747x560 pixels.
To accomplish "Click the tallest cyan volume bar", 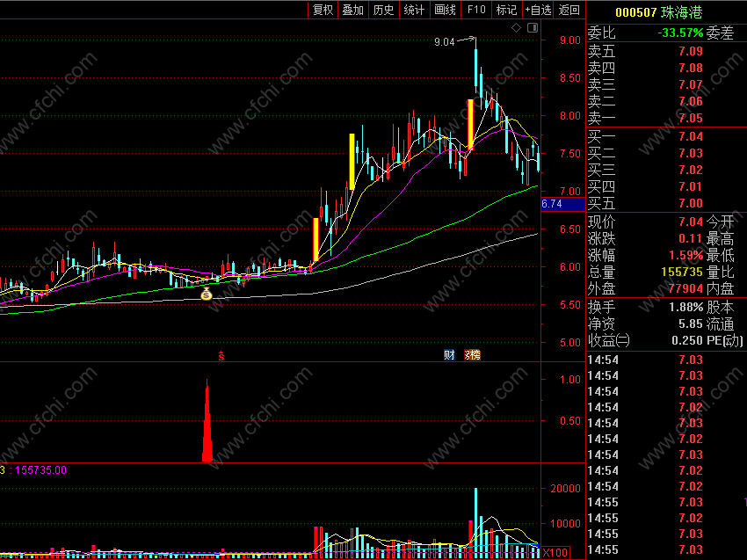I will click(475, 523).
